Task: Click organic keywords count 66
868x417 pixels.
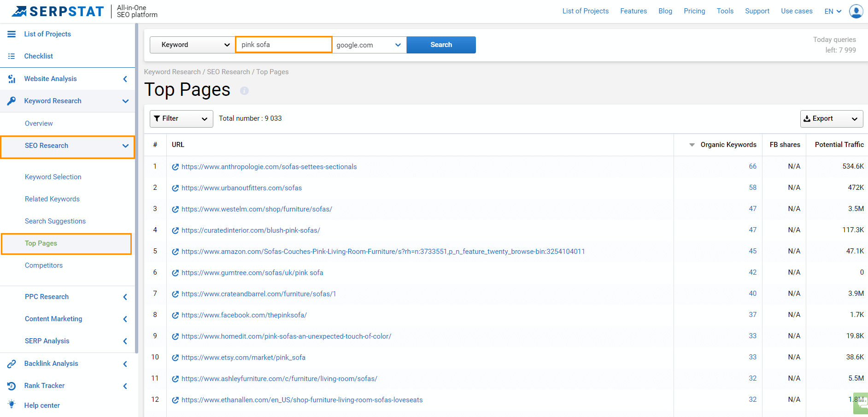Action: [753, 166]
